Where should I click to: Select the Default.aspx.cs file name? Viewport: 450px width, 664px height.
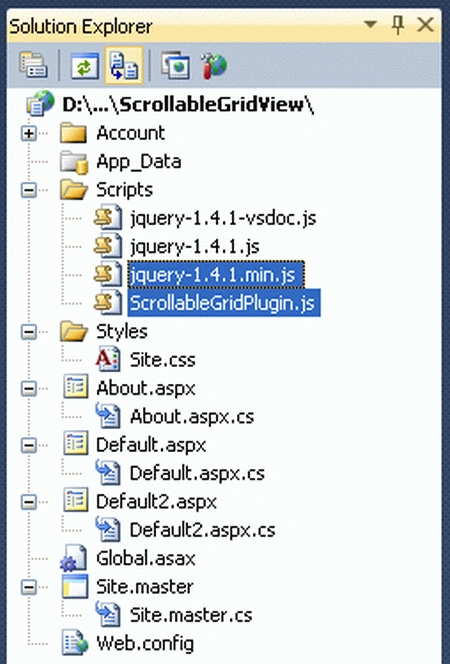[197, 474]
